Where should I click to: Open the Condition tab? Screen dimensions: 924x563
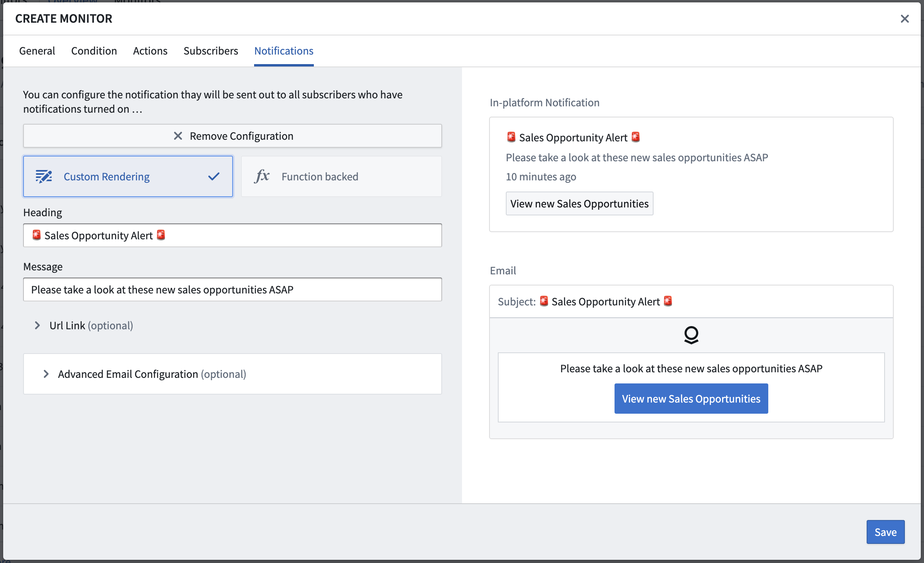tap(94, 51)
